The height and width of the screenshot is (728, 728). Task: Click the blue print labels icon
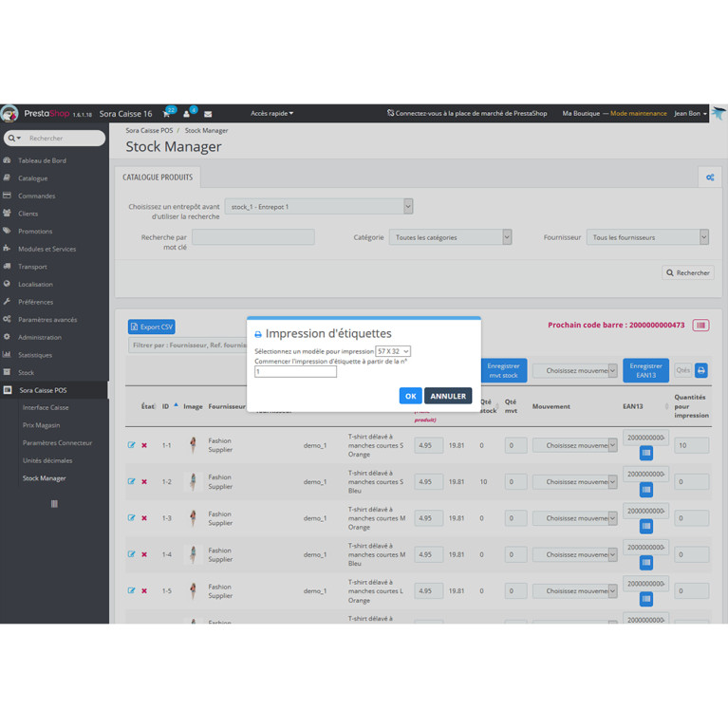tap(701, 370)
